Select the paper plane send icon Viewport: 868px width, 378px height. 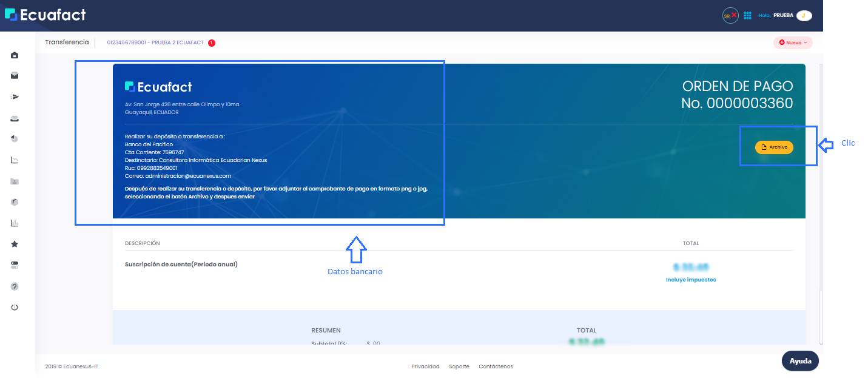click(x=15, y=96)
